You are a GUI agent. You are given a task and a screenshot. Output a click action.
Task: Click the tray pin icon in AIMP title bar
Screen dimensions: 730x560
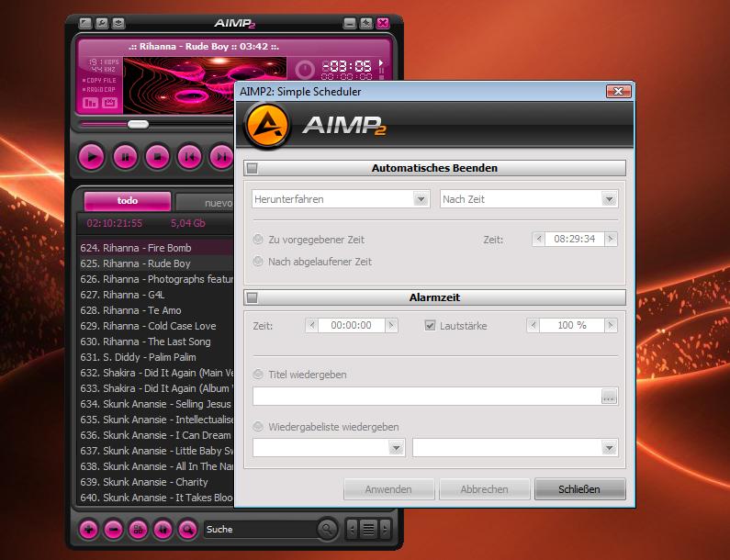(366, 23)
